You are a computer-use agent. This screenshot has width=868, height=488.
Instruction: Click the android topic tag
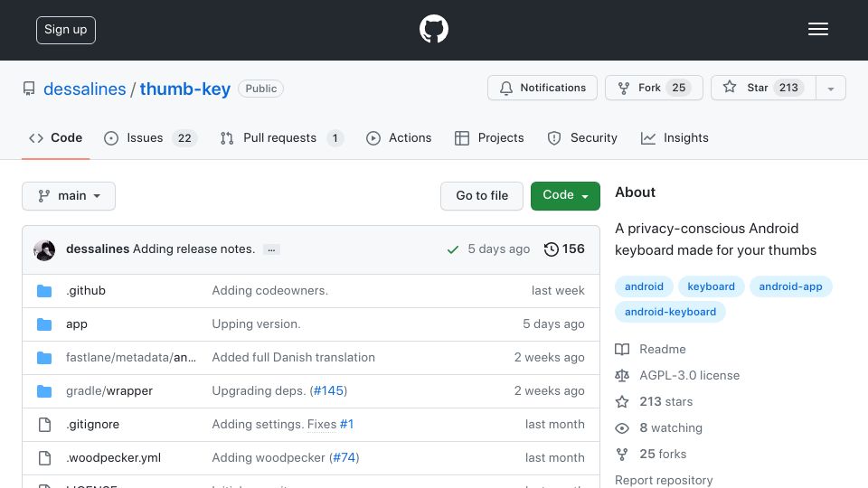click(644, 286)
